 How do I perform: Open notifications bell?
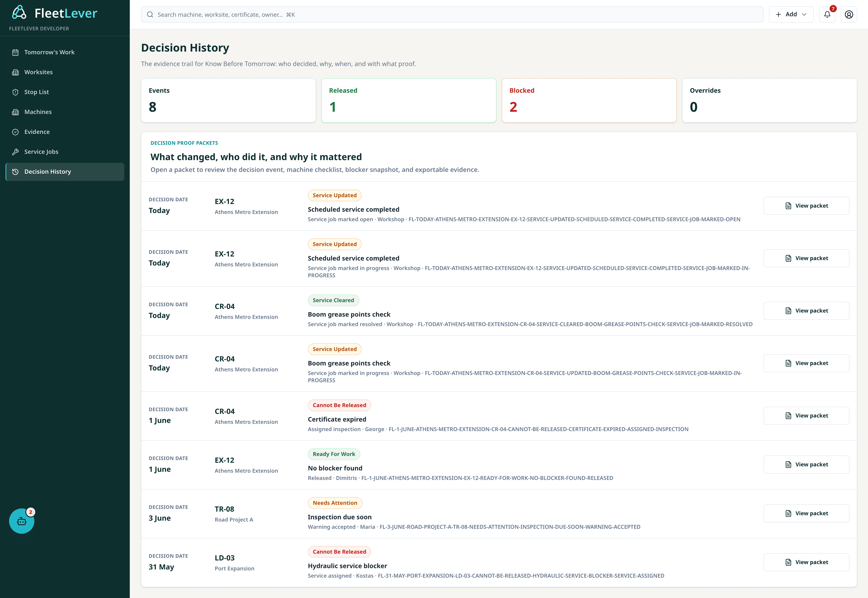[827, 15]
